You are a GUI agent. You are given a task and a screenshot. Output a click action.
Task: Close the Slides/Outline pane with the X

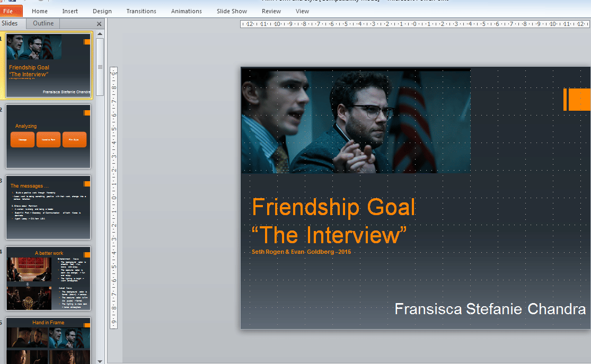(x=99, y=24)
